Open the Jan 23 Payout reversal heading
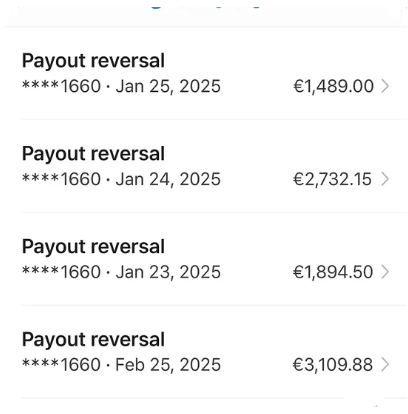Screen dimensions: 408x414 click(x=93, y=247)
